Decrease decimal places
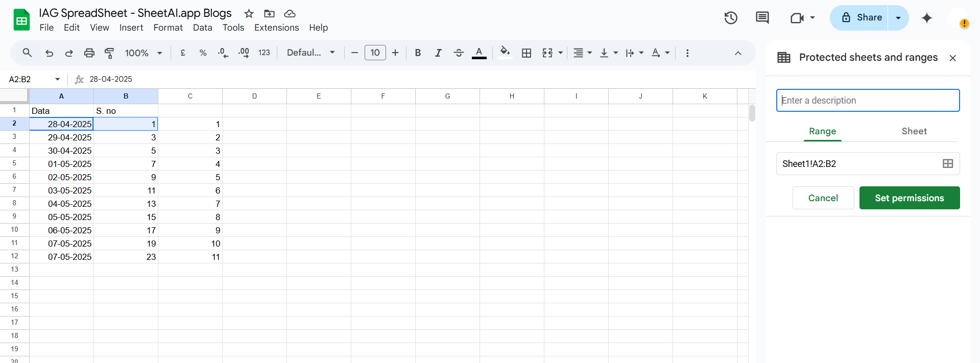This screenshot has width=980, height=363. [x=223, y=53]
